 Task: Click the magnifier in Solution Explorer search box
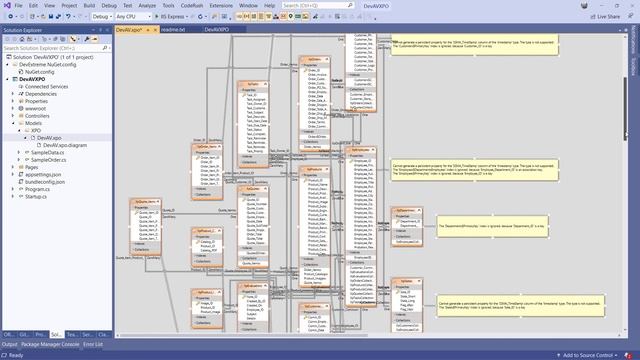tap(104, 48)
